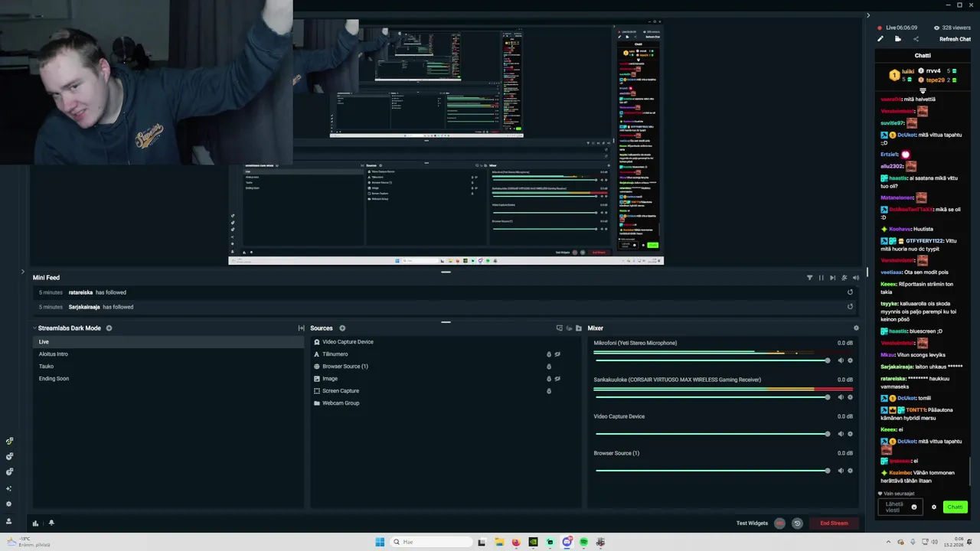Open chat settings gear icon
The width and height of the screenshot is (980, 551).
point(933,507)
